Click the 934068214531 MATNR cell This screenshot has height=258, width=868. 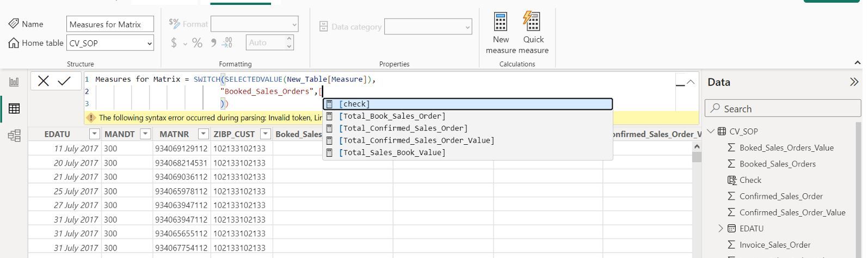181,163
